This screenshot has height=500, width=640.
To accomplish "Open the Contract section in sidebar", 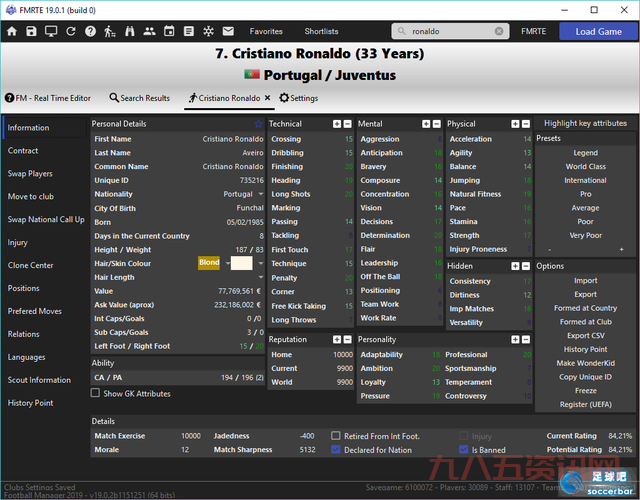I will coord(24,151).
